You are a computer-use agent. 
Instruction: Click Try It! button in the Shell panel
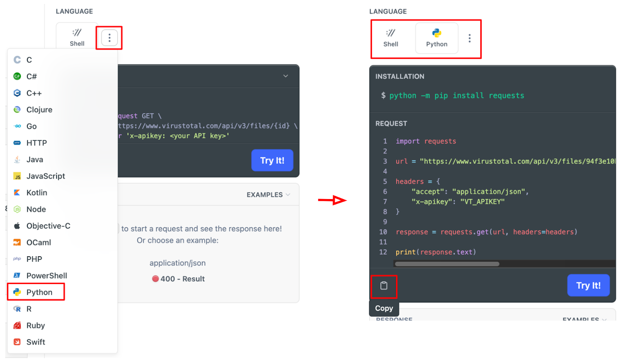[272, 160]
